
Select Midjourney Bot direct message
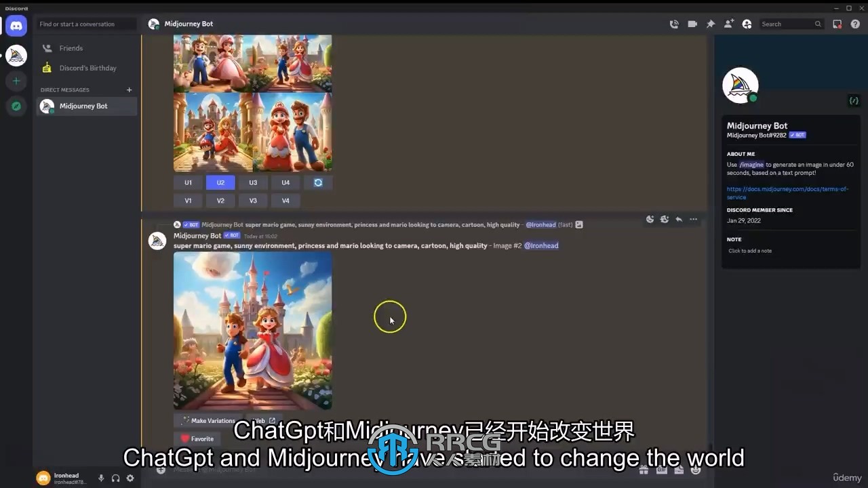(x=87, y=106)
